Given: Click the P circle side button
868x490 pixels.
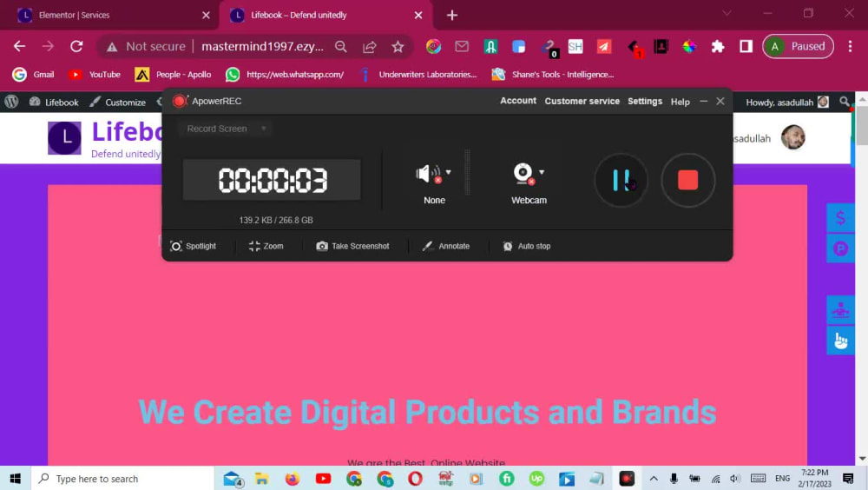Looking at the screenshot, I should 840,248.
